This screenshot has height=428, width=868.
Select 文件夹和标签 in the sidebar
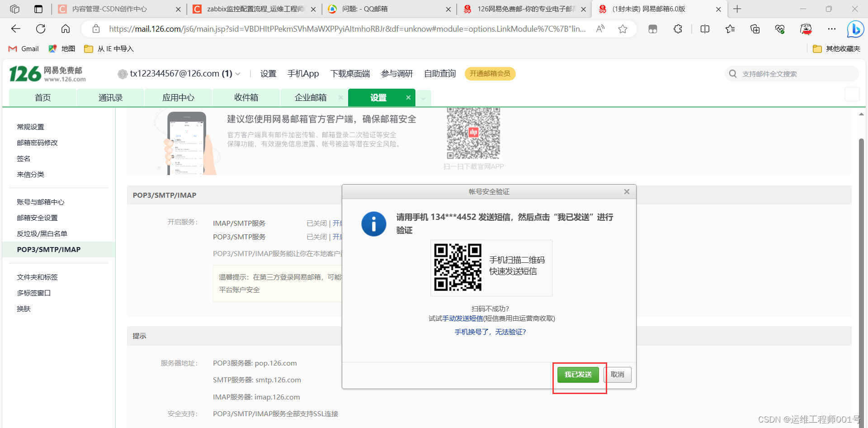pyautogui.click(x=37, y=277)
